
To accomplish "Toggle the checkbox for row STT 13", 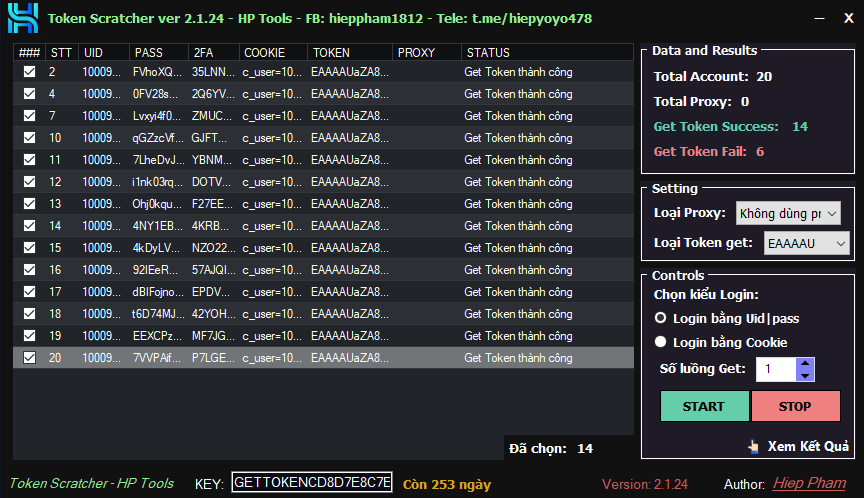I will (x=29, y=204).
